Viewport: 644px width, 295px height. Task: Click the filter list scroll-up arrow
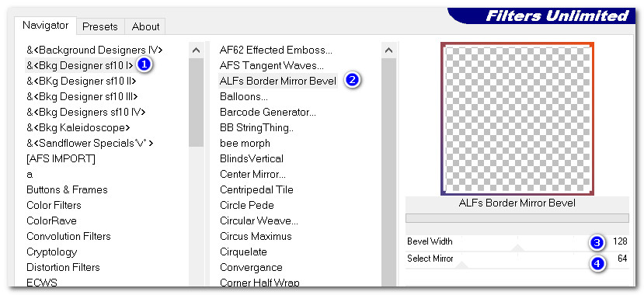coord(389,50)
